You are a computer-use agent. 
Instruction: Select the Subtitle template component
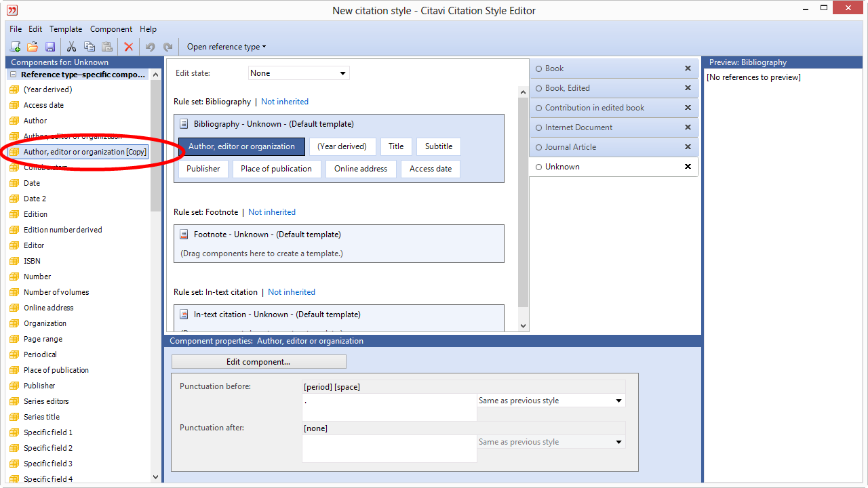coord(439,146)
